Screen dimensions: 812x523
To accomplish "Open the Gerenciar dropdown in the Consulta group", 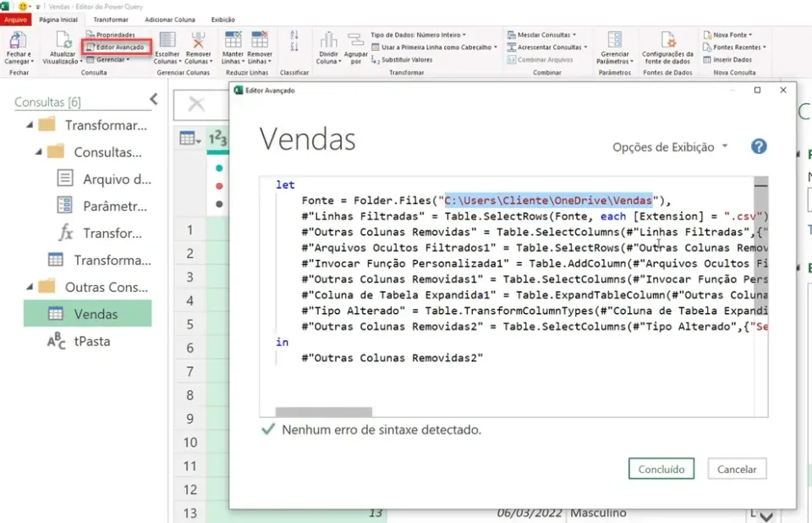I will pyautogui.click(x=107, y=59).
